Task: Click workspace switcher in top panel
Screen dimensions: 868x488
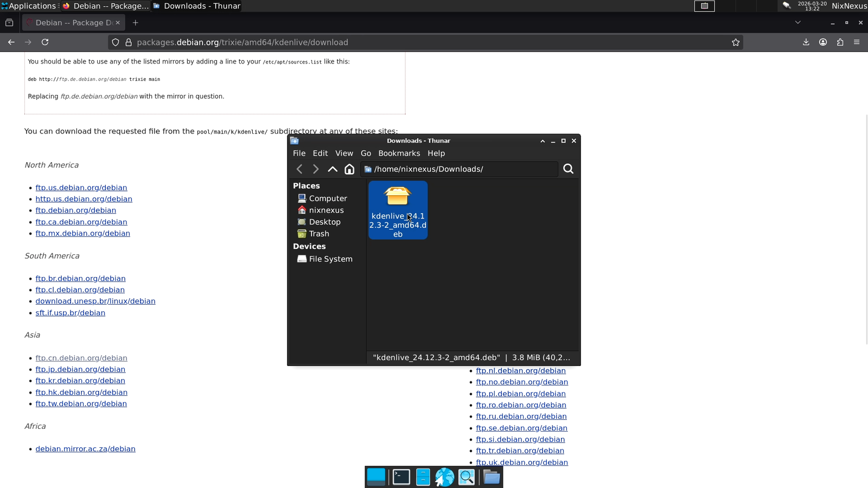Action: point(705,6)
